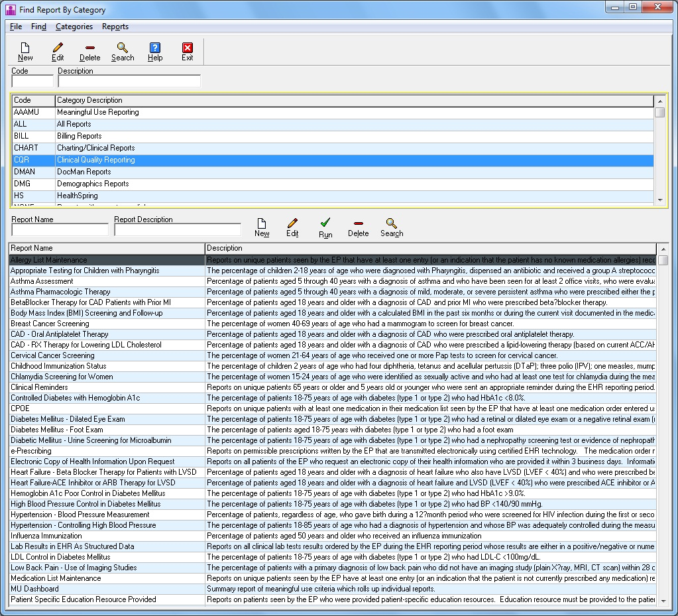The width and height of the screenshot is (678, 616).
Task: Select the Influenza Immunization report
Action: coord(333,536)
